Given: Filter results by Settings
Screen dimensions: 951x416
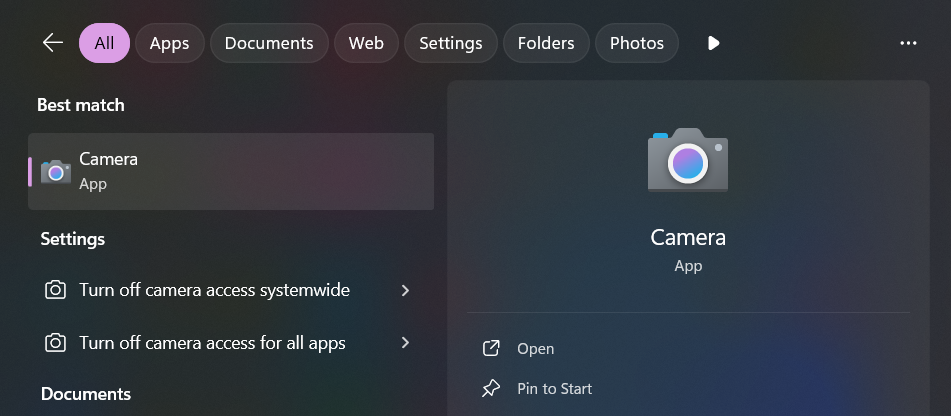Looking at the screenshot, I should (x=451, y=43).
